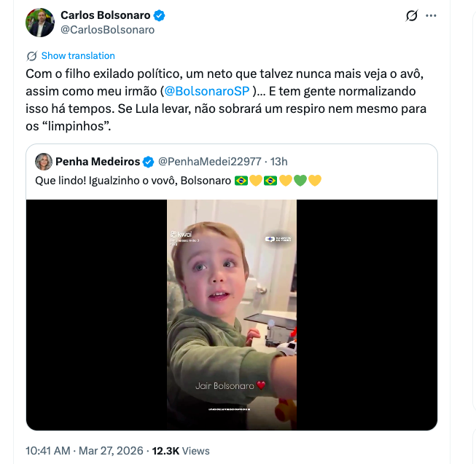Open the three-dot more options menu

click(x=432, y=15)
